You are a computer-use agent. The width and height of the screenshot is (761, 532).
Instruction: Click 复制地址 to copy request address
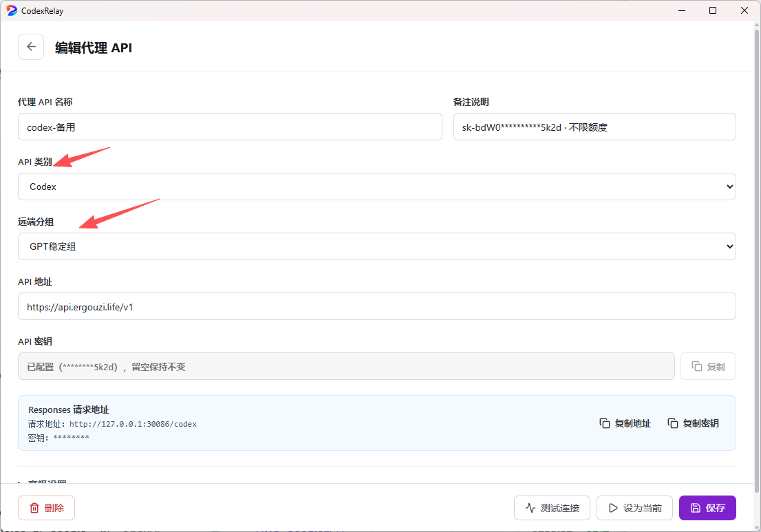(x=625, y=423)
